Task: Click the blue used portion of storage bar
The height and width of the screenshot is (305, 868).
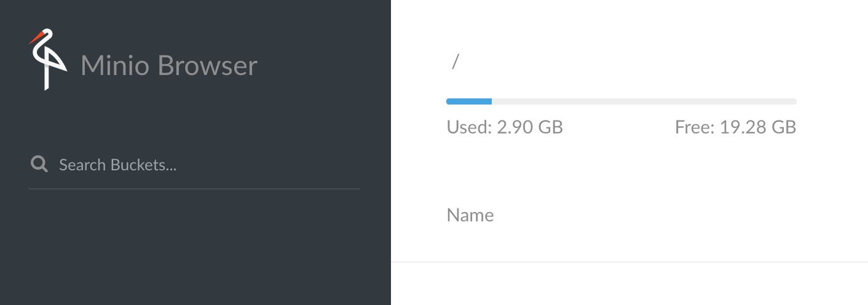Action: point(468,101)
